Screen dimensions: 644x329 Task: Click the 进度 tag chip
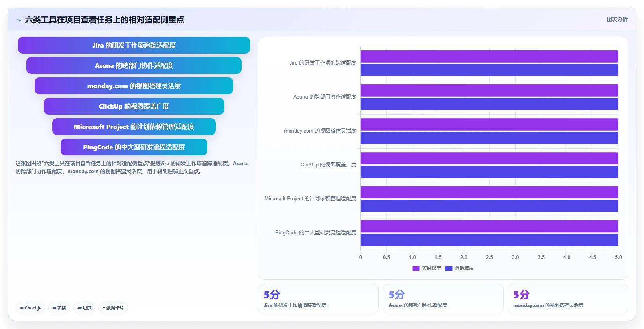click(84, 308)
